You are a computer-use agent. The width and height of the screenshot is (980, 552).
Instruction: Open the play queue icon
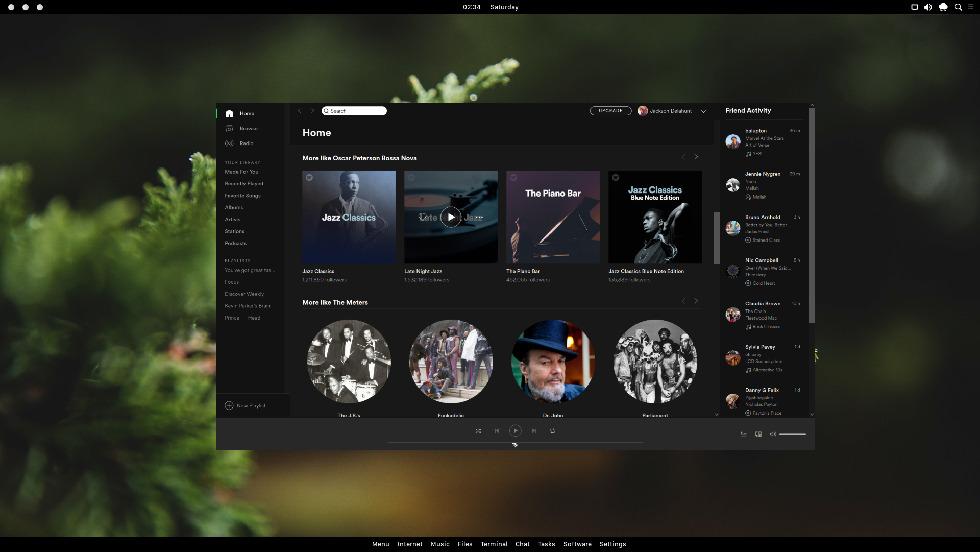pos(744,434)
